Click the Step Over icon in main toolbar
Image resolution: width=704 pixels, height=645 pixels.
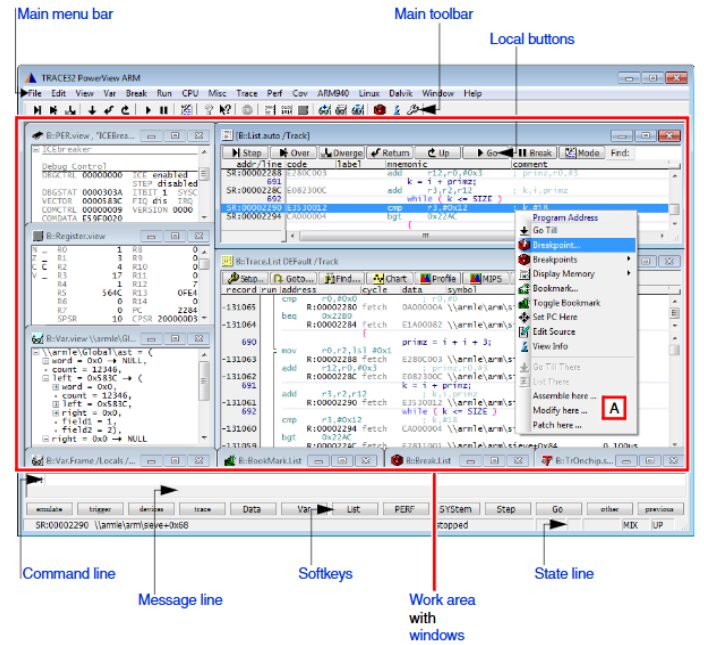coord(53,110)
